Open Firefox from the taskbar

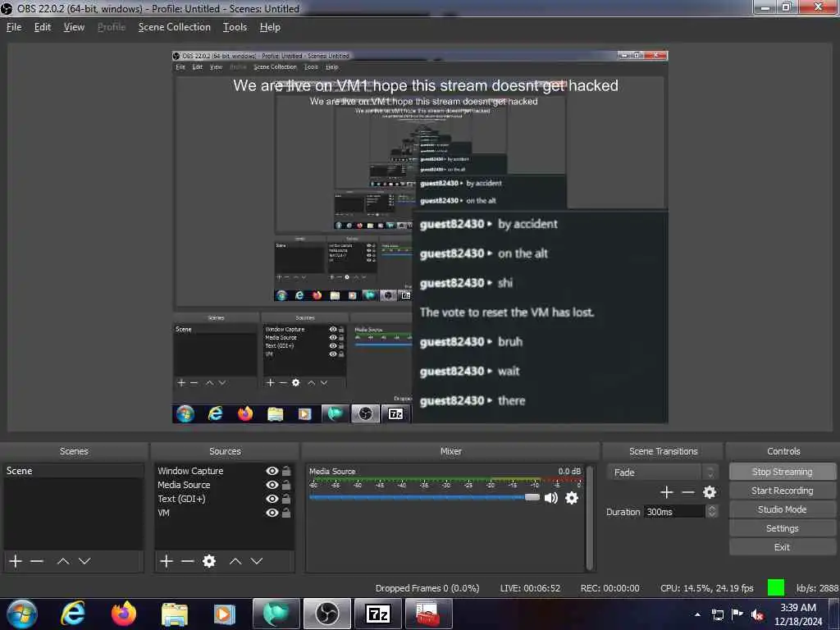click(124, 614)
